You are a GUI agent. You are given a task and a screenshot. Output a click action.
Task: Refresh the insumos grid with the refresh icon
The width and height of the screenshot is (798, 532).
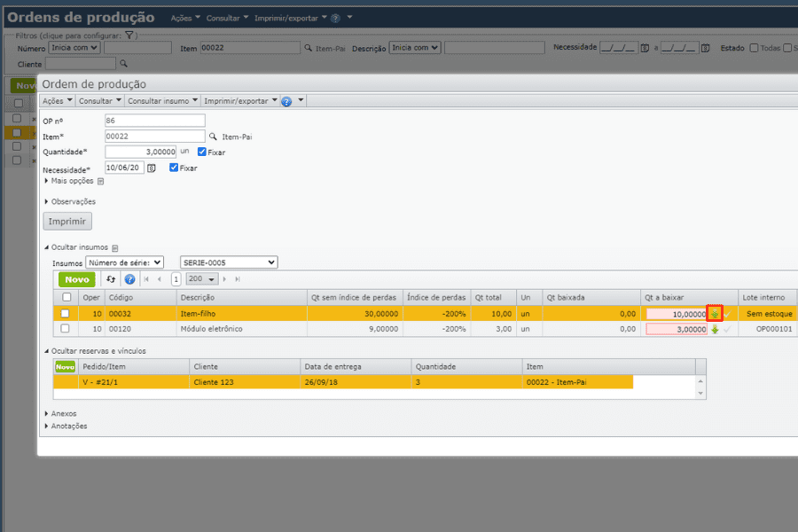(x=110, y=279)
